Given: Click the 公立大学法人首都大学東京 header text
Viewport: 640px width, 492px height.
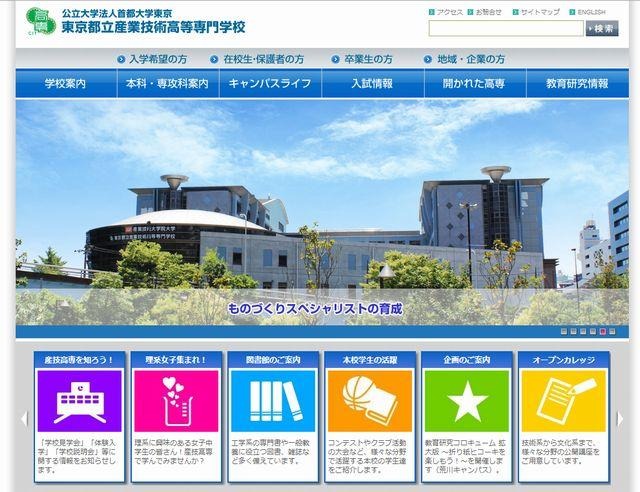Looking at the screenshot, I should [x=117, y=13].
